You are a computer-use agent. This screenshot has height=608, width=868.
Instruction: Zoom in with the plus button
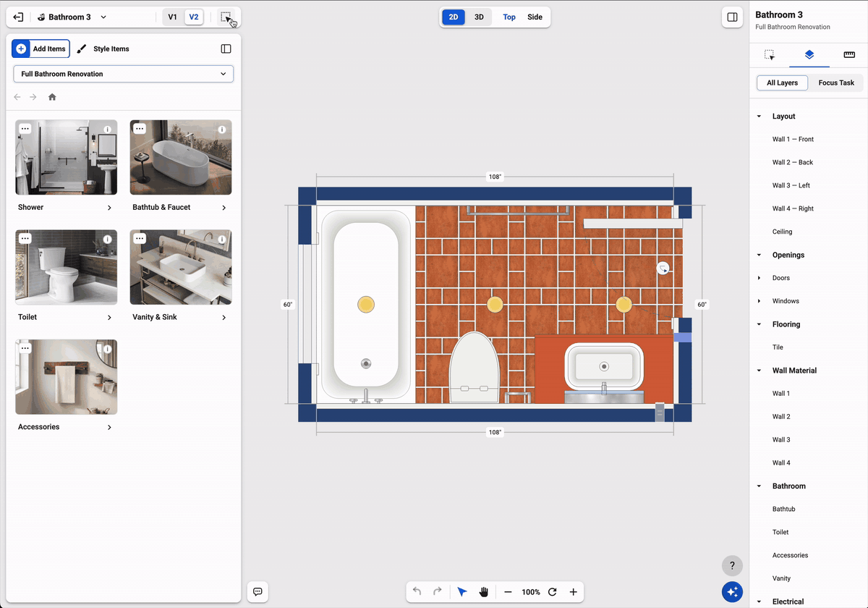point(573,592)
